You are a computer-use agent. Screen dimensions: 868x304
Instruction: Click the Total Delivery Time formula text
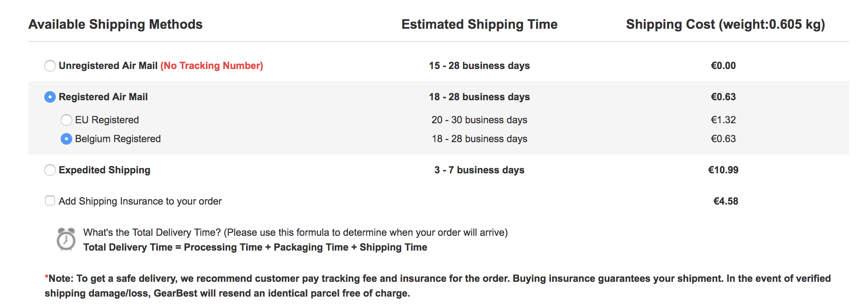click(255, 247)
